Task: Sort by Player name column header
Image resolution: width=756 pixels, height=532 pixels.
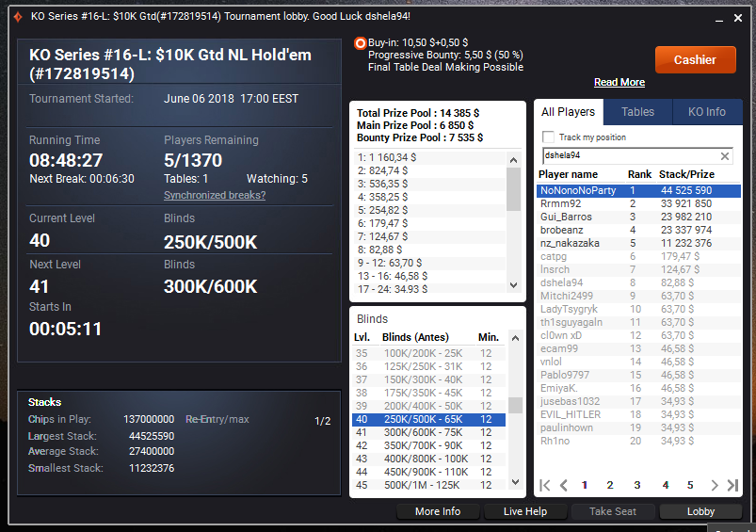Action: click(x=568, y=174)
